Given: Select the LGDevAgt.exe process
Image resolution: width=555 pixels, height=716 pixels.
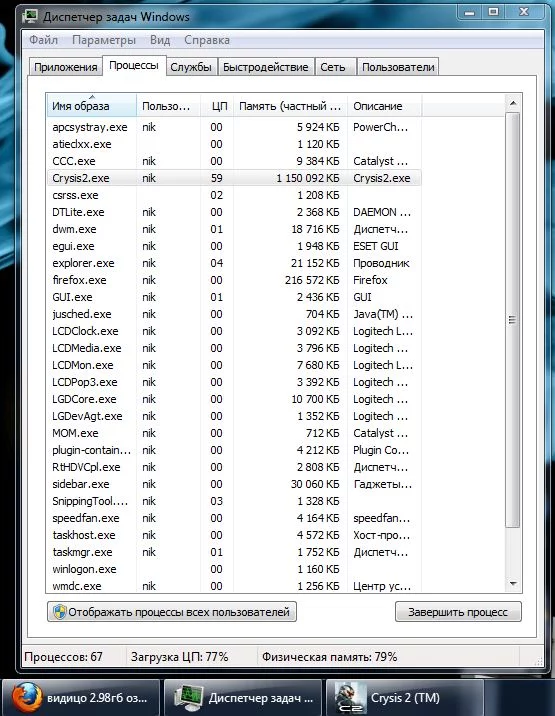Looking at the screenshot, I should 234,416.
